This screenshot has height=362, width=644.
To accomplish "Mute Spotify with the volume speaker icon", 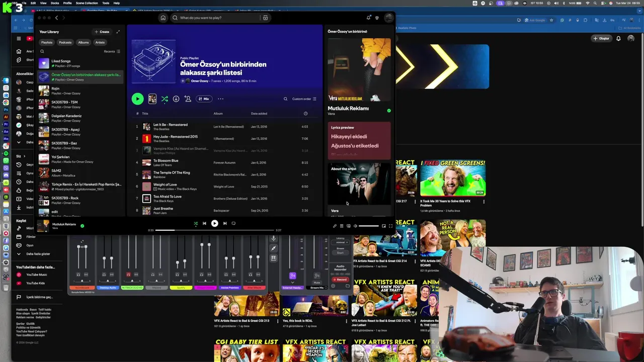I will (355, 226).
